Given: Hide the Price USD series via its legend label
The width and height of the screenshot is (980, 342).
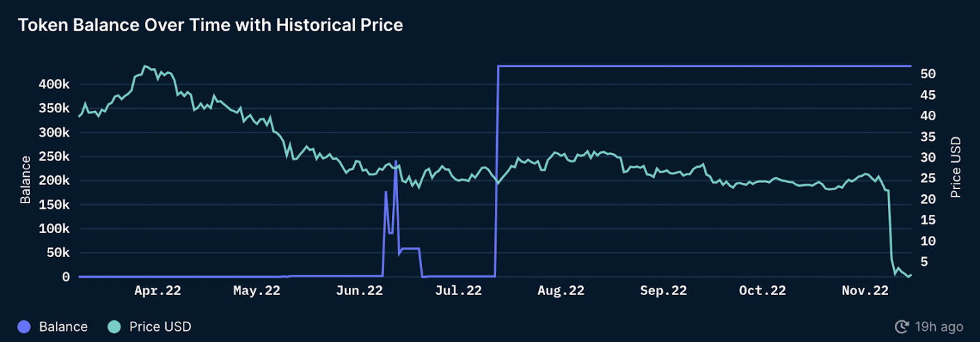Looking at the screenshot, I should point(160,327).
